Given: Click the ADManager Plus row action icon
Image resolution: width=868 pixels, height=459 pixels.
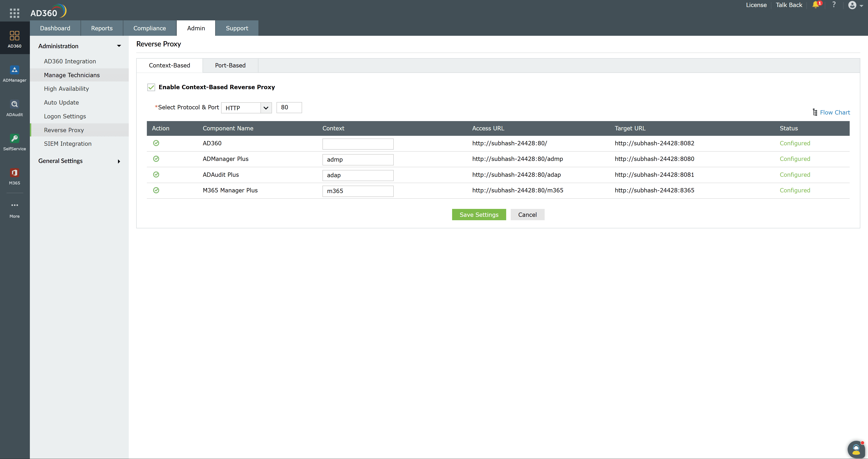Looking at the screenshot, I should (156, 159).
